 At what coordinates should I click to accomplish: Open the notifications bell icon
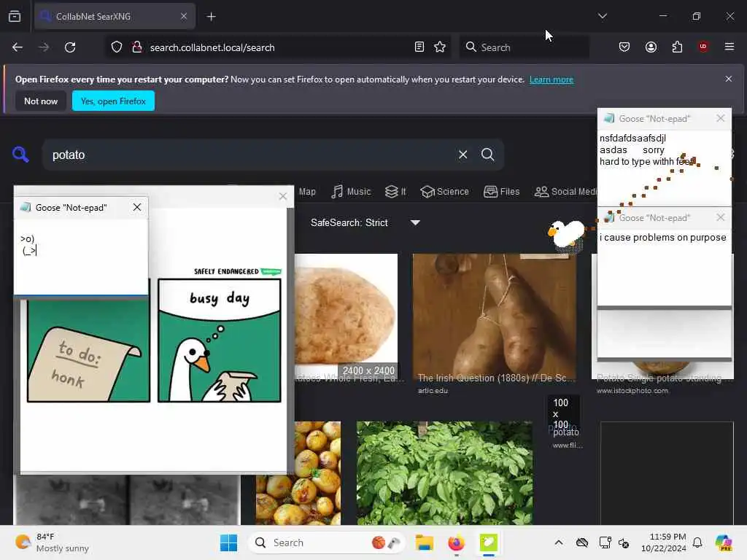pyautogui.click(x=697, y=542)
